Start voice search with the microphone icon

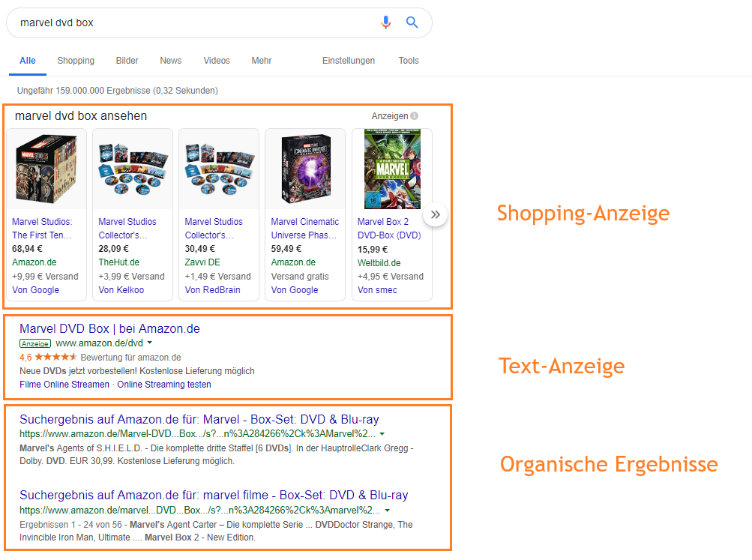click(x=385, y=22)
